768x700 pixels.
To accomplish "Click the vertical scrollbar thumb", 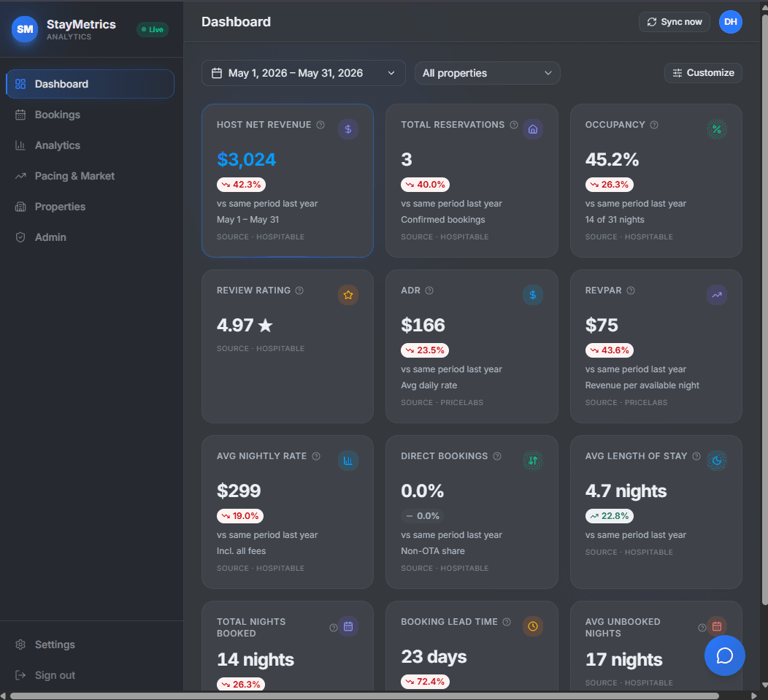I will point(764,309).
